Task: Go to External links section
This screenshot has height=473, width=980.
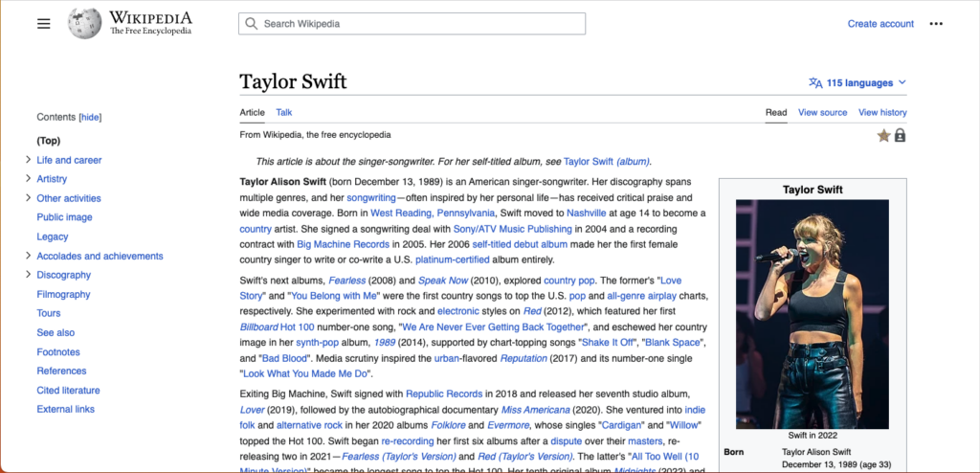Action: pos(66,409)
